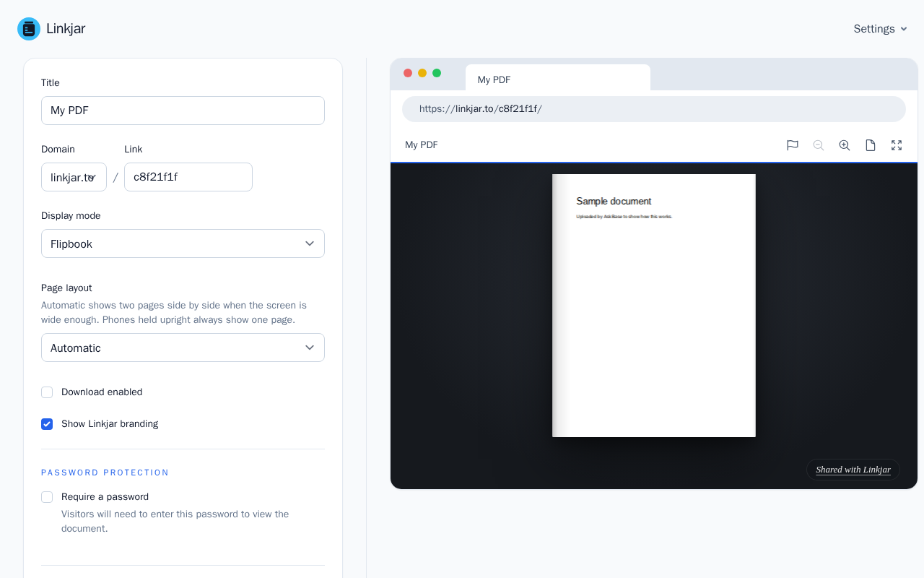Click the Display mode label
This screenshot has height=578, width=924.
71,216
